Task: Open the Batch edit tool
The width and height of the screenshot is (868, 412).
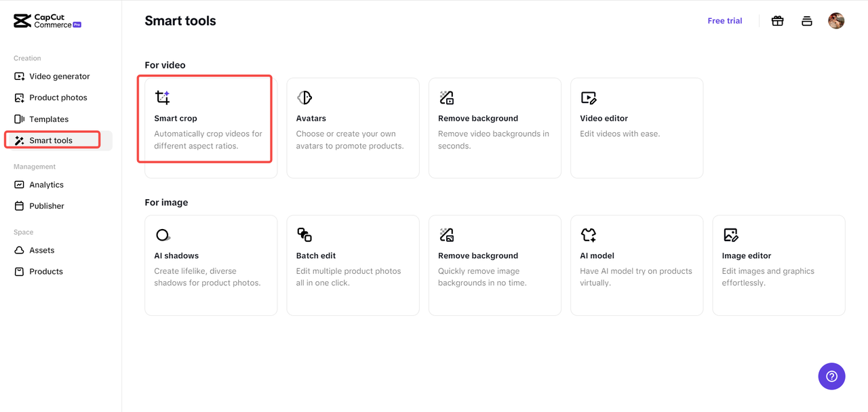Action: point(353,264)
